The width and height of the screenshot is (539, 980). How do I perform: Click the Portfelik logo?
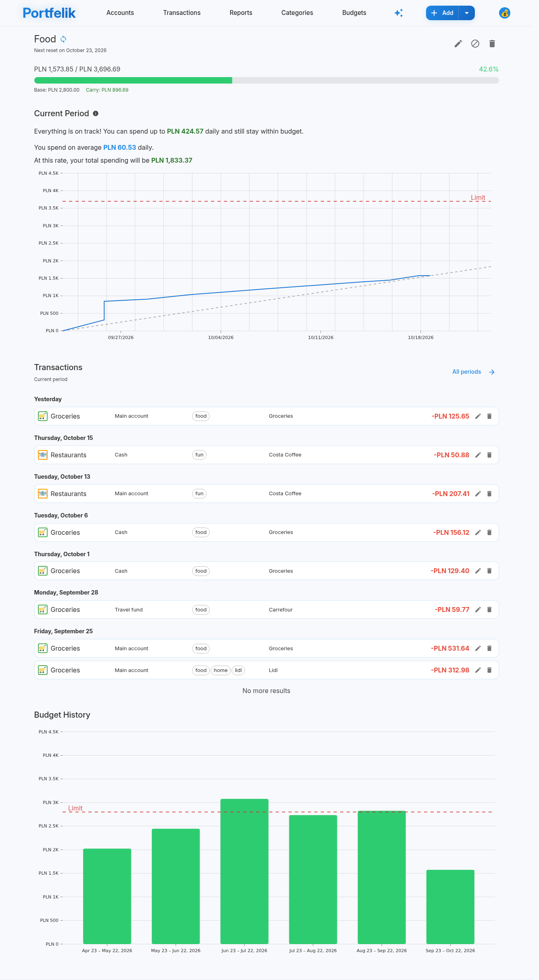pos(49,13)
